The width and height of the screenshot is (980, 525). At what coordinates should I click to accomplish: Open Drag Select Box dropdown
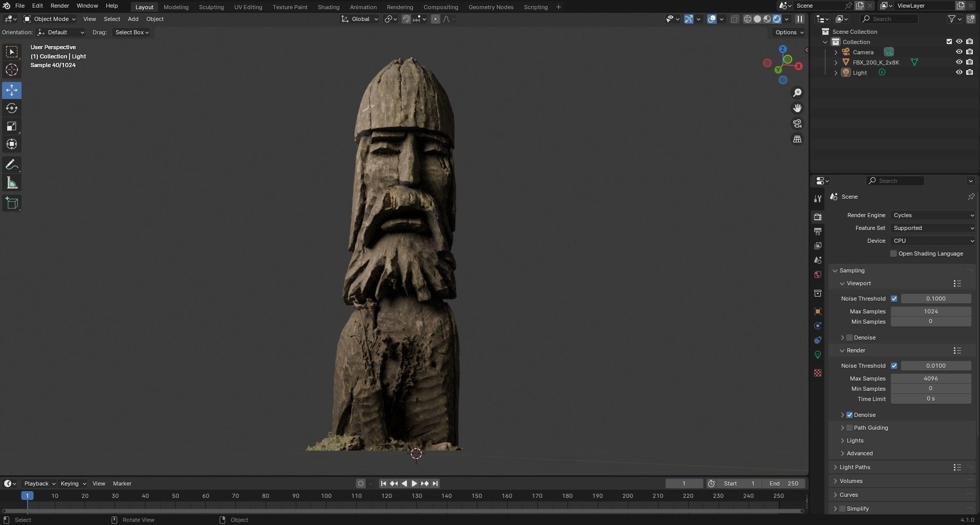pos(132,32)
